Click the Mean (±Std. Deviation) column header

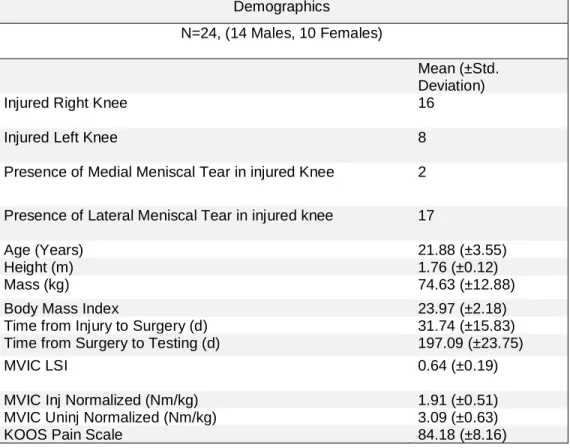pos(458,77)
